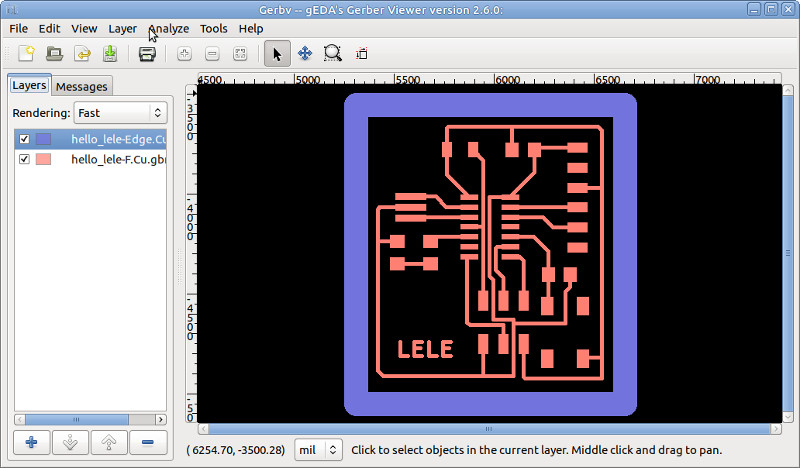Click the canvas scroll right arrow
Viewport: 800px width, 468px height.
coord(776,429)
